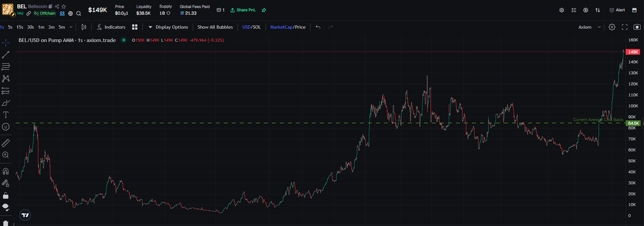The image size is (644, 226).
Task: Toggle lock all drawings
Action: point(6,195)
